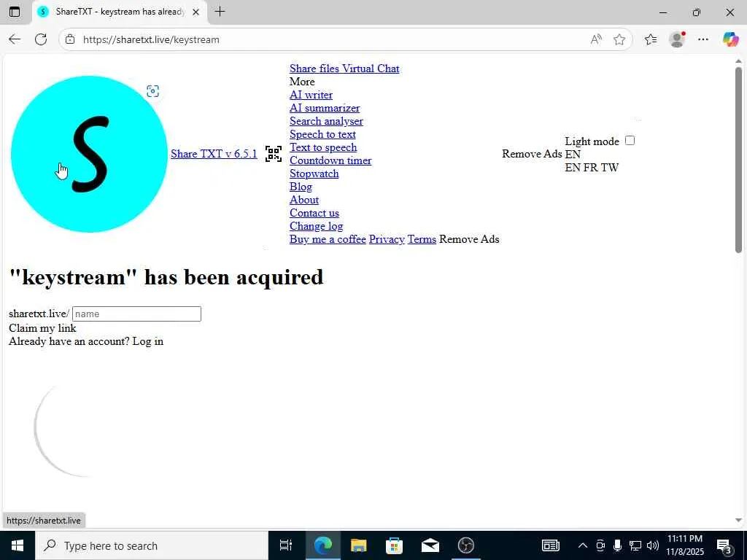This screenshot has width=747, height=560.
Task: Toggle the Light mode checkbox
Action: pyautogui.click(x=630, y=141)
